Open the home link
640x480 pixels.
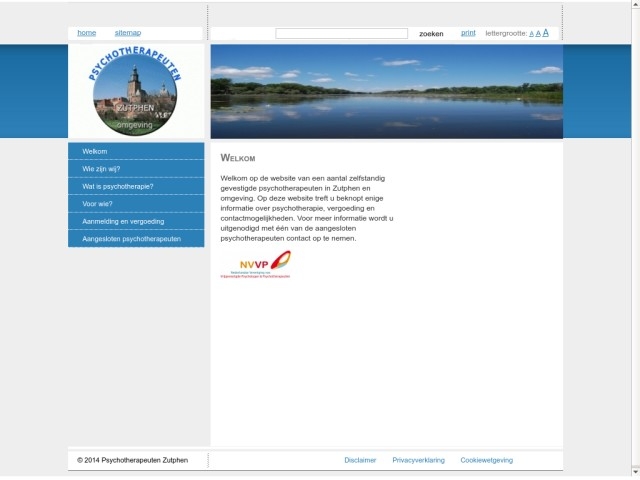[x=87, y=33]
